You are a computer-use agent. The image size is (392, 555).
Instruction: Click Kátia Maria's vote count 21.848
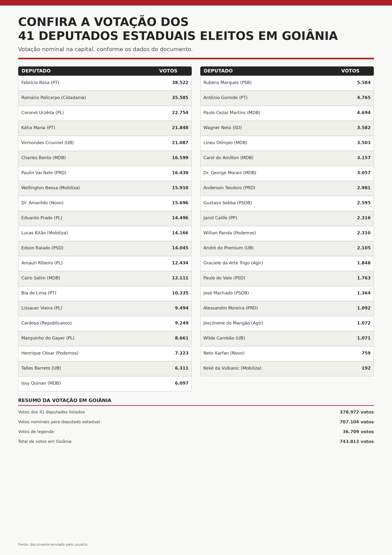[x=180, y=128]
